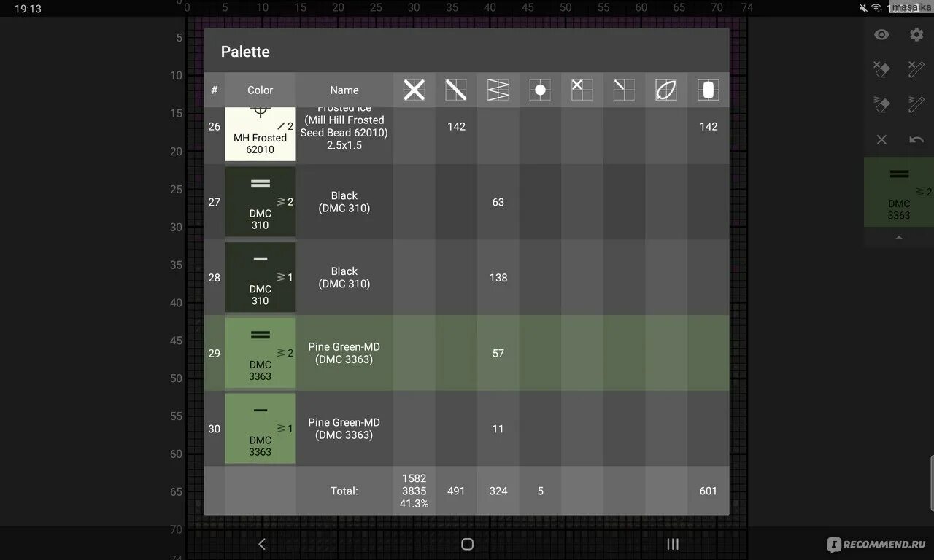
Task: Select the backstitch zigzag column header
Action: click(x=498, y=90)
